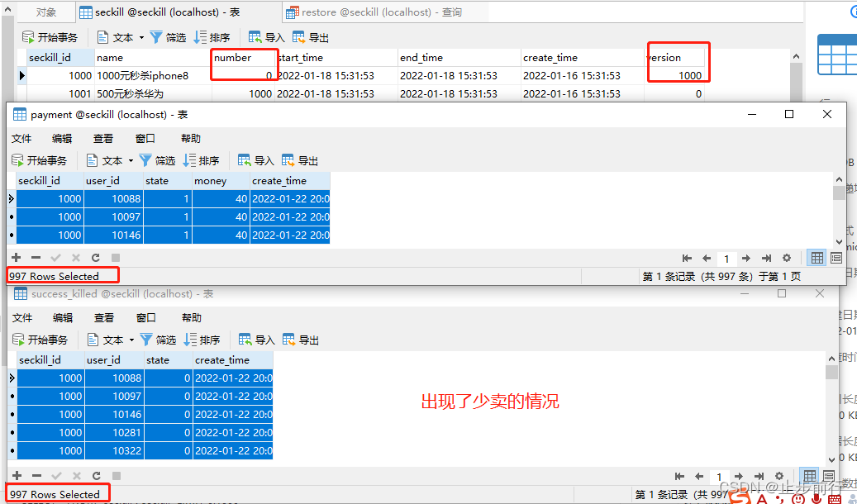This screenshot has height=504, width=857.
Task: Click 排序 sort in success_killed window
Action: pos(202,340)
